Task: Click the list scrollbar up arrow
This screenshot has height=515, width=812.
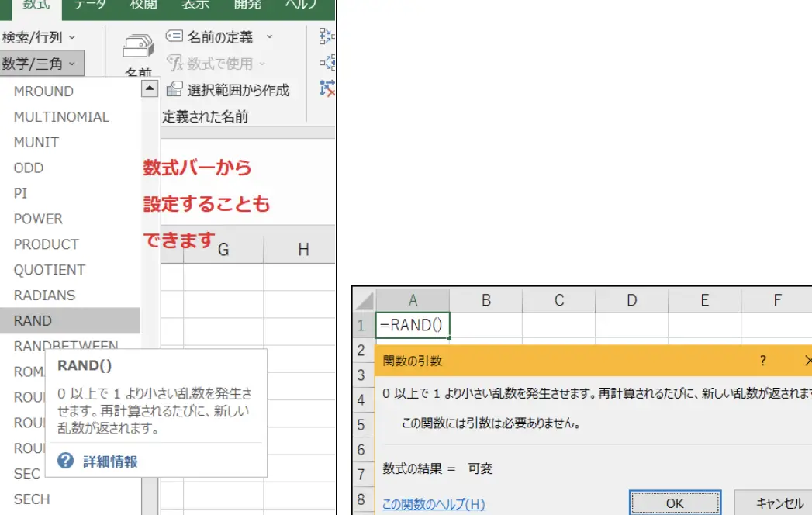Action: (148, 88)
